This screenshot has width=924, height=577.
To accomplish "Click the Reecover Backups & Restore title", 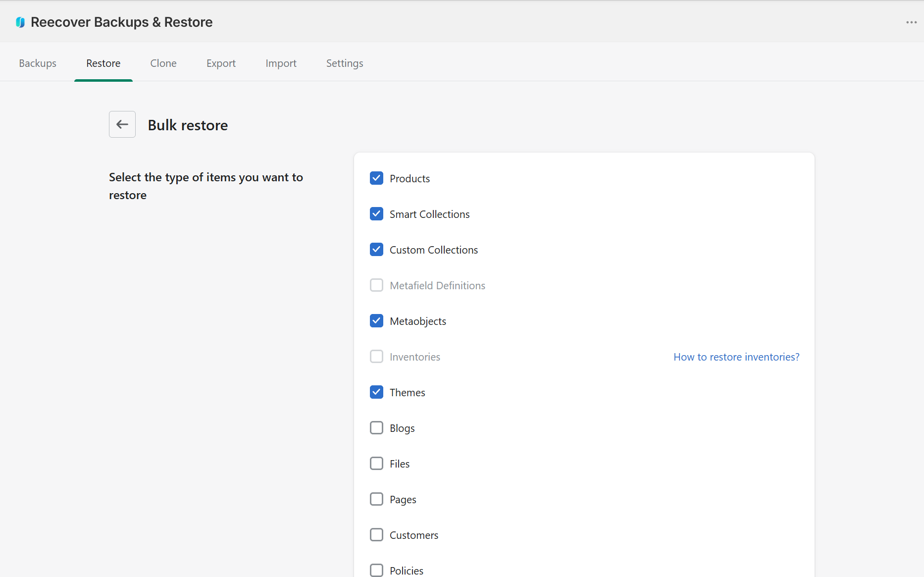I will (121, 22).
